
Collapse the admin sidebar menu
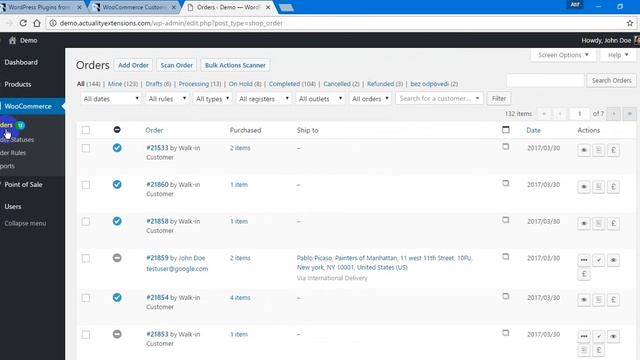[25, 223]
